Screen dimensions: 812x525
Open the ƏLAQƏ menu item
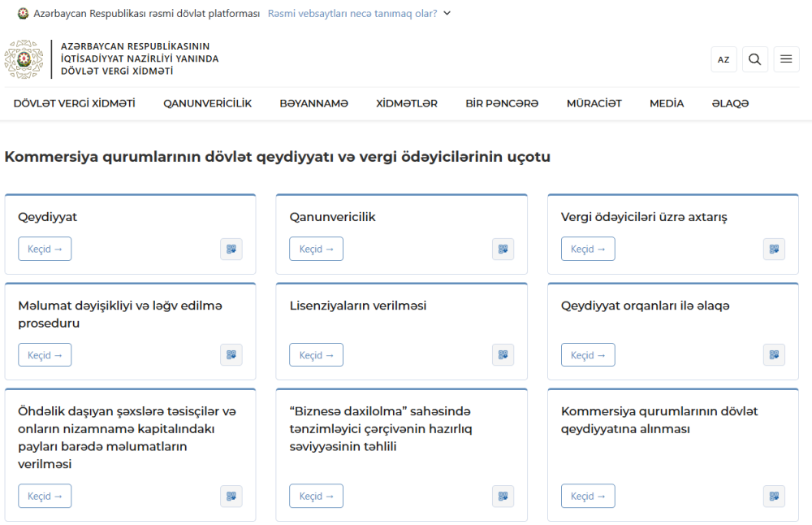tap(730, 104)
